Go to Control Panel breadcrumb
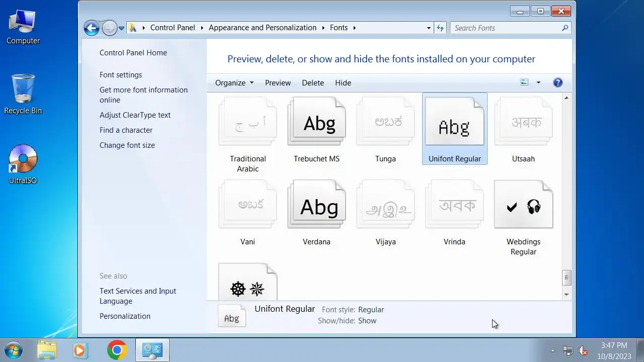Viewport: 644px width, 362px height. click(x=173, y=28)
